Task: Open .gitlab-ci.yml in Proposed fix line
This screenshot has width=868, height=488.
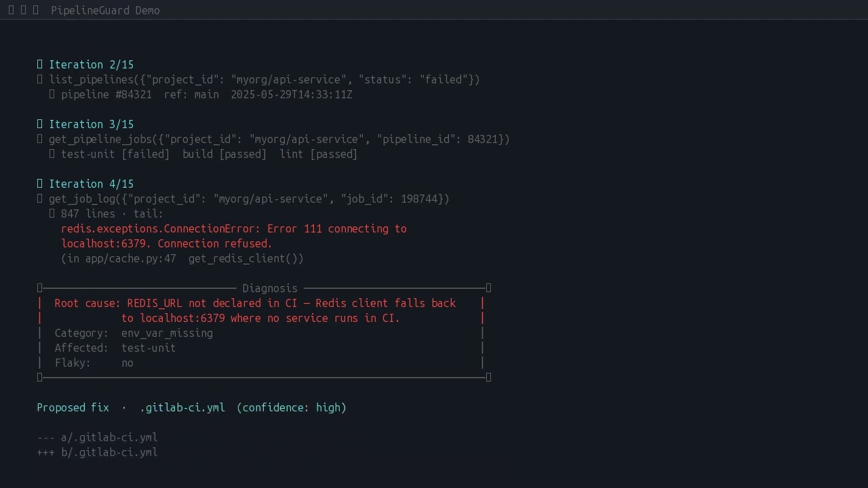Action: click(x=182, y=407)
